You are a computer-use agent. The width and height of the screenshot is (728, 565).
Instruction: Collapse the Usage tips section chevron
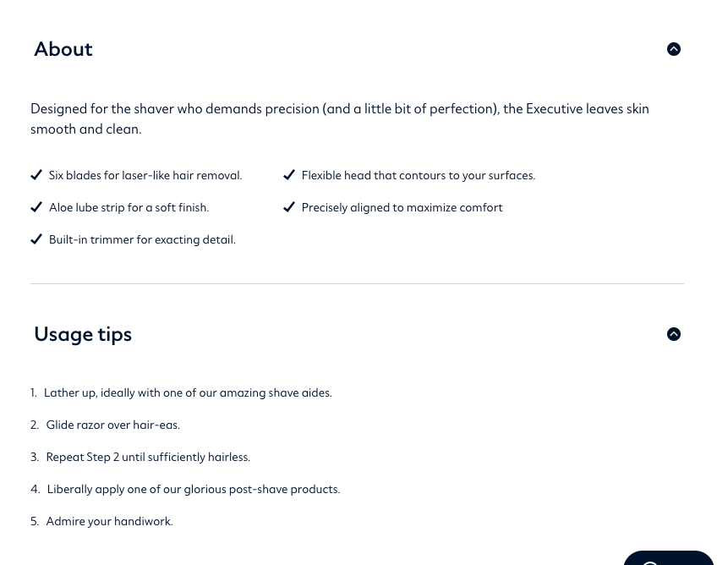pyautogui.click(x=674, y=334)
